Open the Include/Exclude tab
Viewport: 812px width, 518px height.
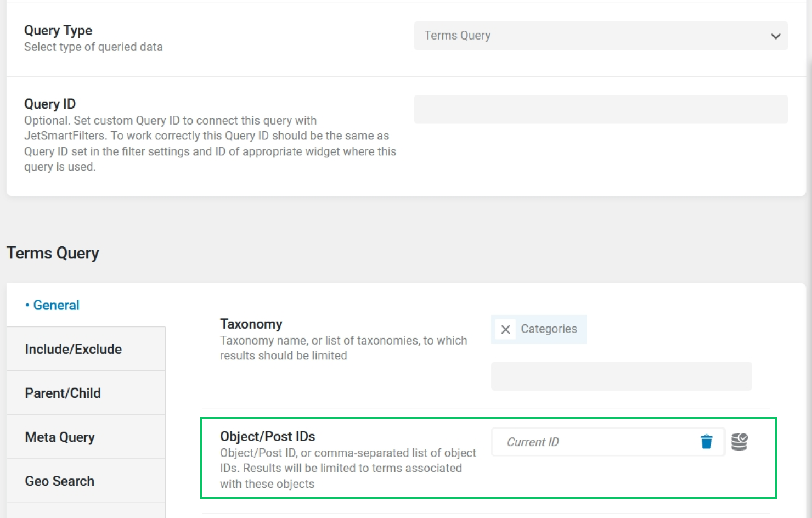click(86, 349)
